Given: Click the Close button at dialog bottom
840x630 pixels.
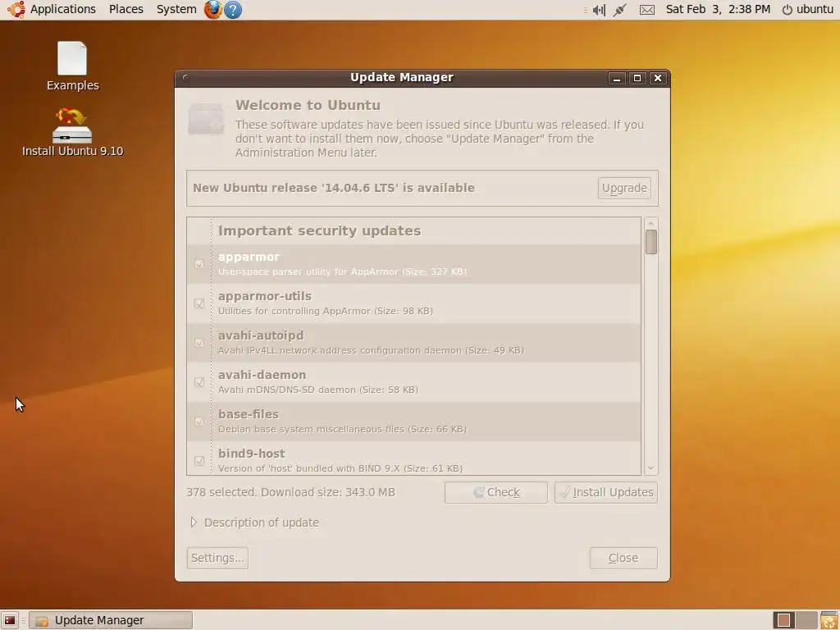Looking at the screenshot, I should tap(623, 558).
